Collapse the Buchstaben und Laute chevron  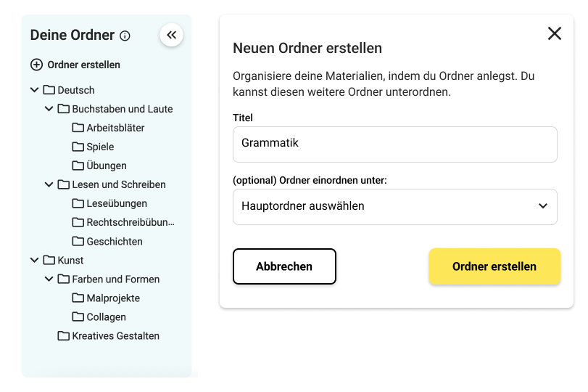click(49, 109)
